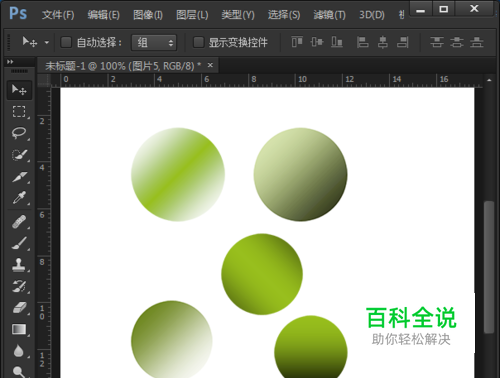Select the Crop/Slice tool
The width and height of the screenshot is (500, 378).
point(19,176)
